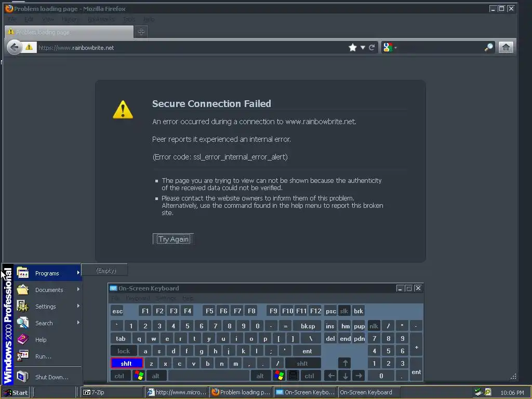Open a new tab with plus button

point(141,32)
